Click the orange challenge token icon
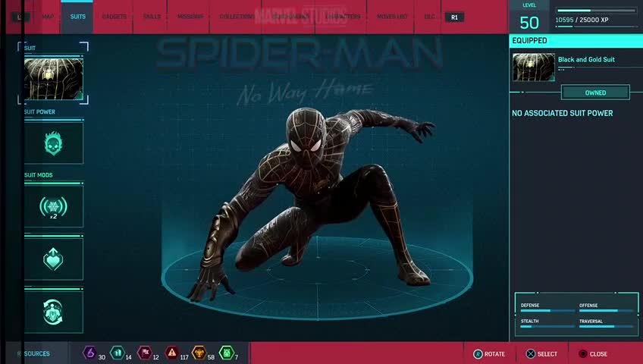 coord(199,353)
